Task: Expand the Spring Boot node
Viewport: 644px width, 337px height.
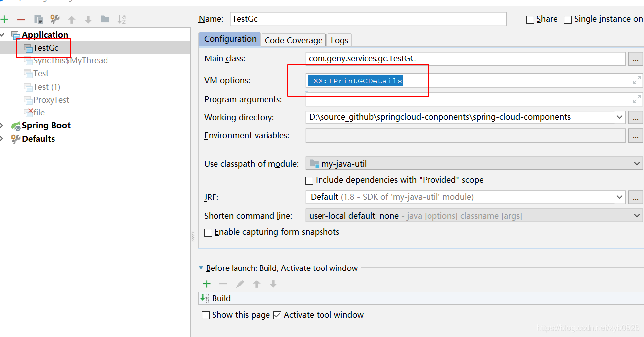Action: [x=2, y=125]
